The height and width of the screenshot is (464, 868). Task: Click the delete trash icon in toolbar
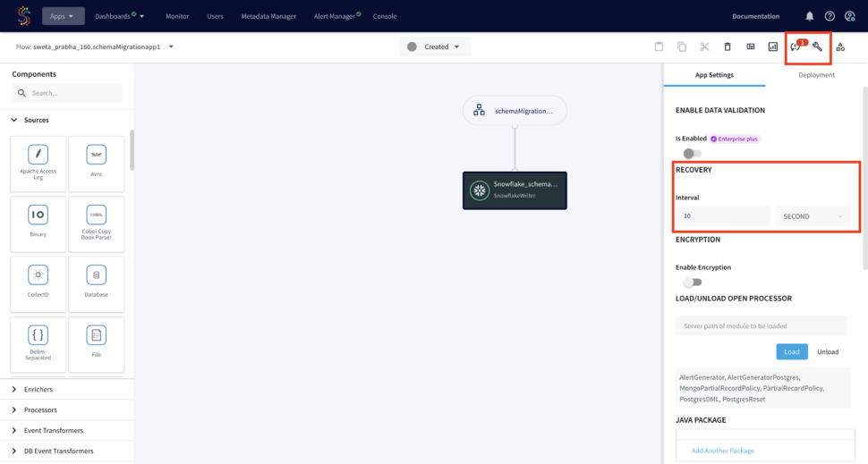coord(727,46)
